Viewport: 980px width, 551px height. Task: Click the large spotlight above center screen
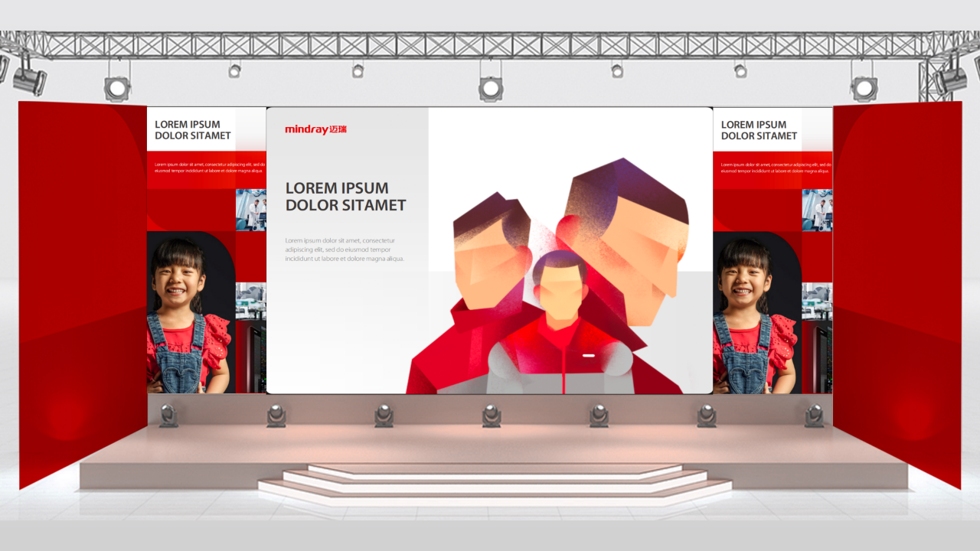click(491, 88)
